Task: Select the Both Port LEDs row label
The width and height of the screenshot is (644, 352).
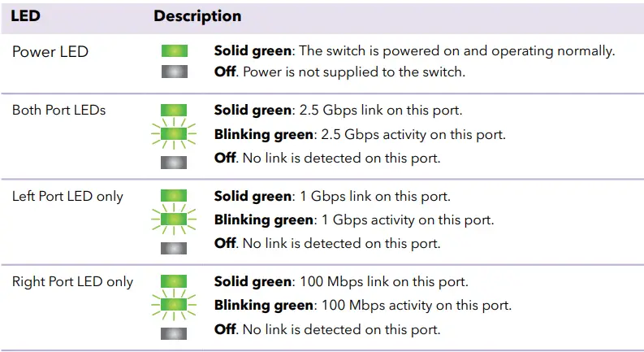Action: (58, 110)
